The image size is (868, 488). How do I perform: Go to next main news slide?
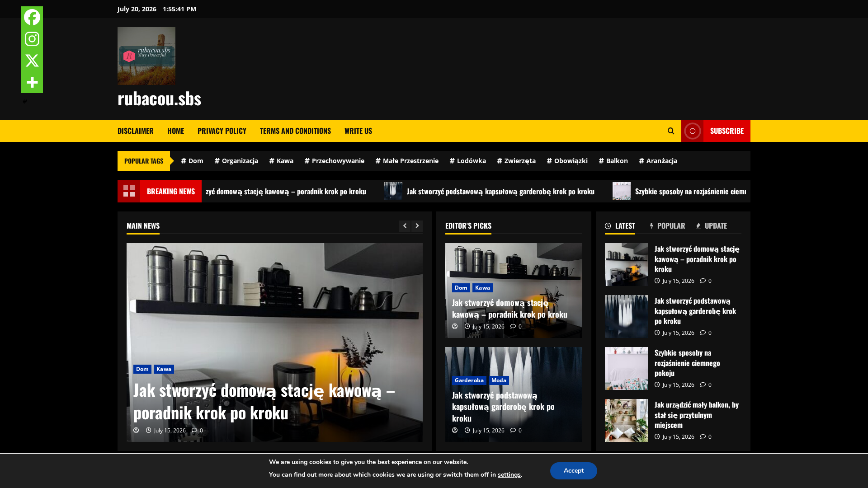tap(417, 226)
